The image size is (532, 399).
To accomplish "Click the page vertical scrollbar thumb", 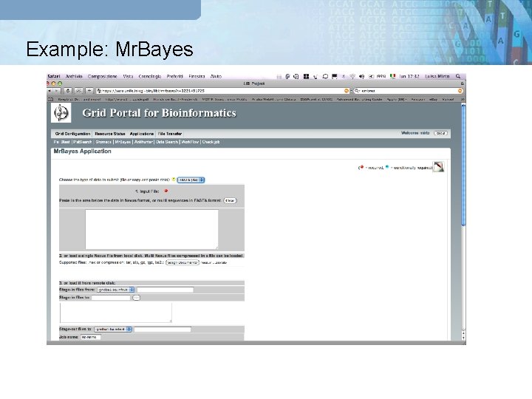I will pyautogui.click(x=463, y=165).
